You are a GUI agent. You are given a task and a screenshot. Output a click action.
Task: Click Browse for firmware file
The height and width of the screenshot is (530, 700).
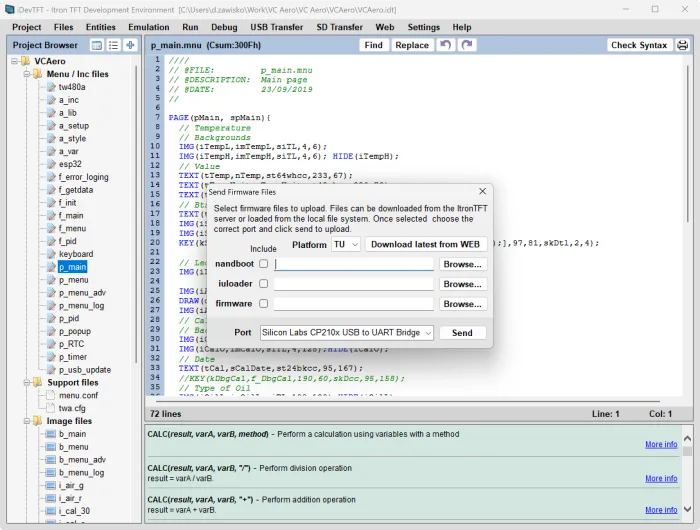pos(462,304)
